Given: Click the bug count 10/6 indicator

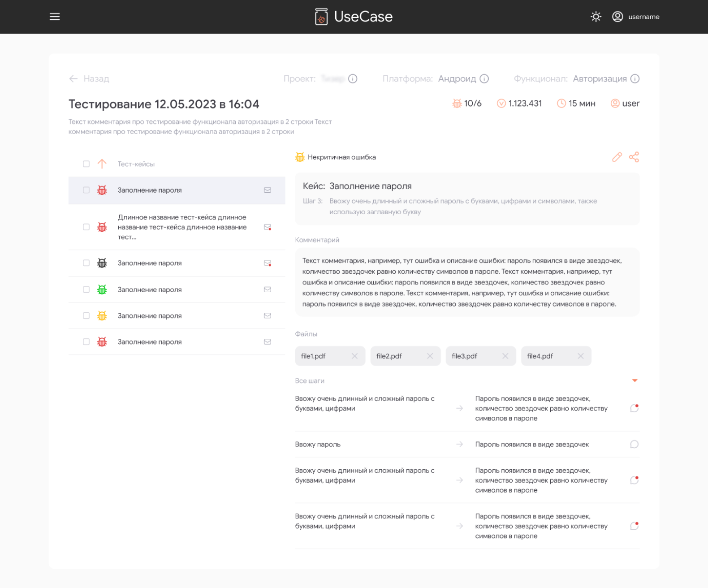Looking at the screenshot, I should [x=467, y=104].
